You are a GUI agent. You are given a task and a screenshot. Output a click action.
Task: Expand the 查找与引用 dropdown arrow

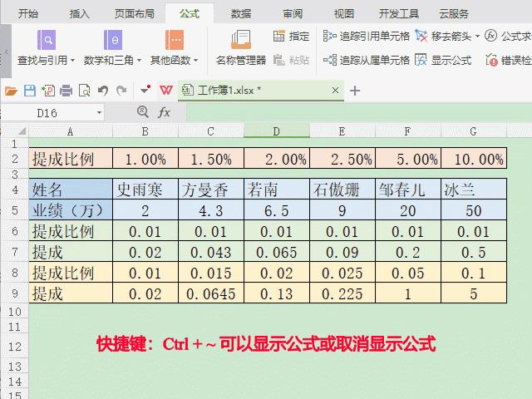point(72,61)
